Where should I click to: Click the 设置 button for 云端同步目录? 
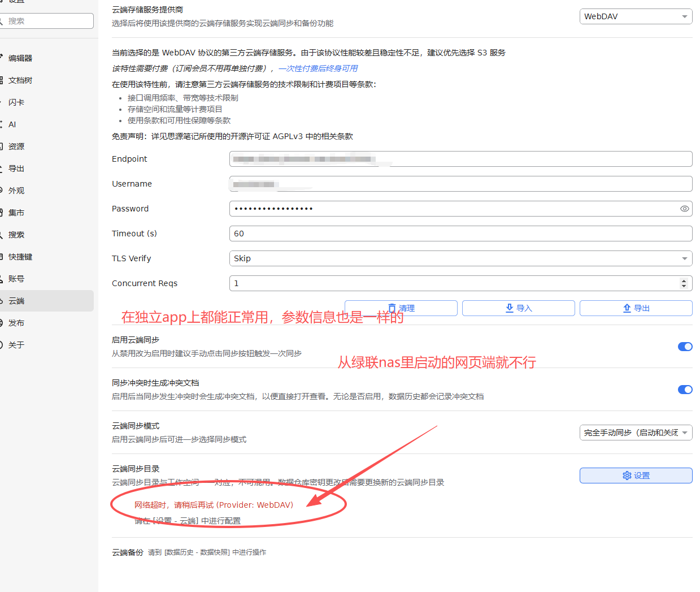coord(636,476)
